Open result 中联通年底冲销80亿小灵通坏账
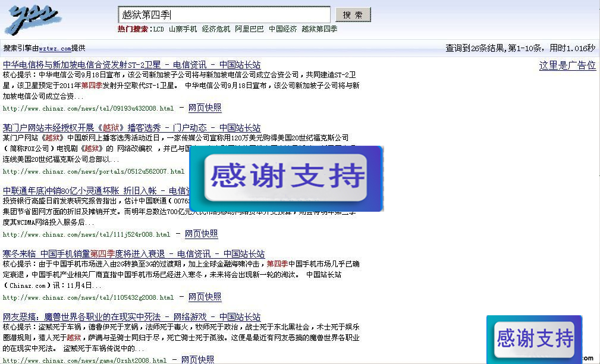600x364 pixels. point(96,190)
